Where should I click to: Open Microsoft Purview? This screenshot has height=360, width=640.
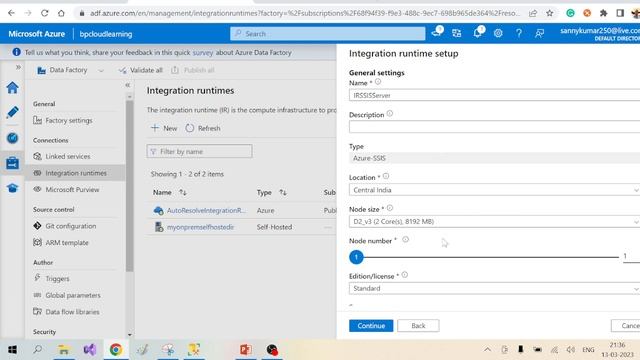tap(72, 189)
